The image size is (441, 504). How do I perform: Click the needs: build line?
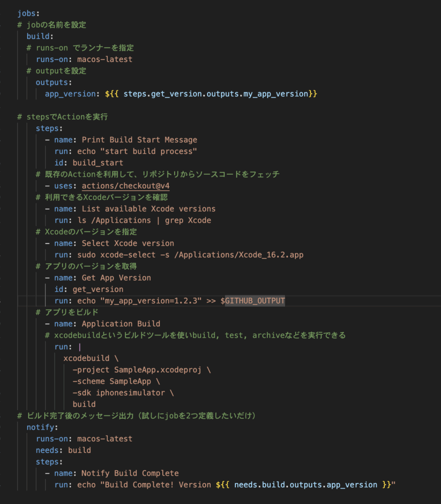coord(63,450)
